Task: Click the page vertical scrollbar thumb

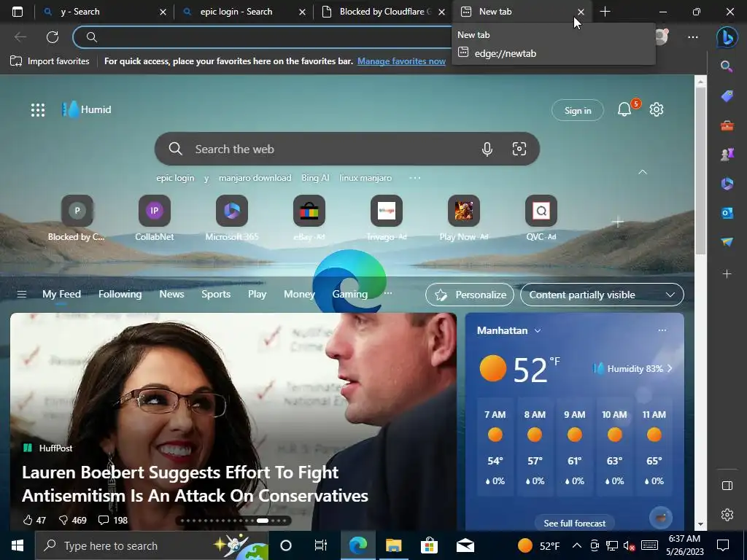Action: (700, 171)
